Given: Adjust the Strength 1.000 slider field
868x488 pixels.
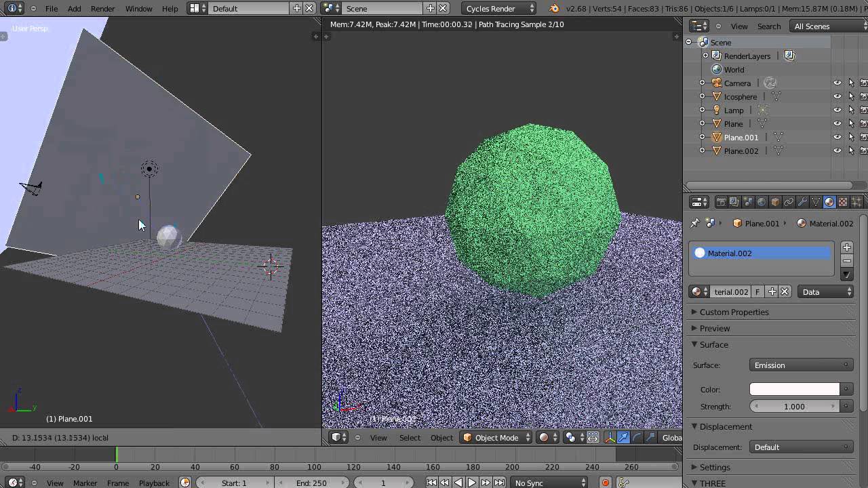Looking at the screenshot, I should [795, 407].
